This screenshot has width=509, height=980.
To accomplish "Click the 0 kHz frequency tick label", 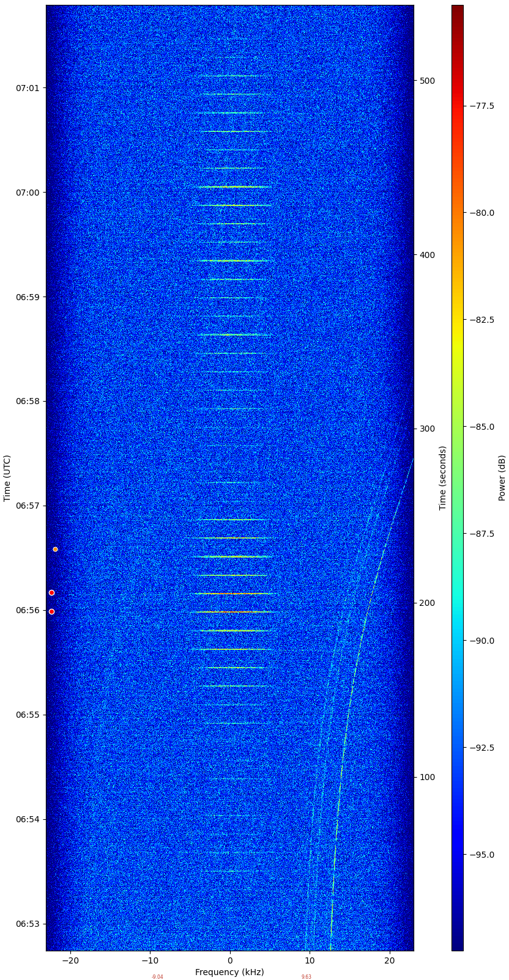I will 230,960.
